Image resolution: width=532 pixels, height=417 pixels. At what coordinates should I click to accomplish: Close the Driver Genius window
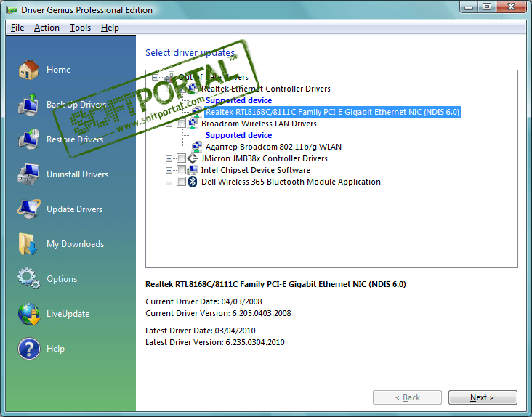coord(511,7)
